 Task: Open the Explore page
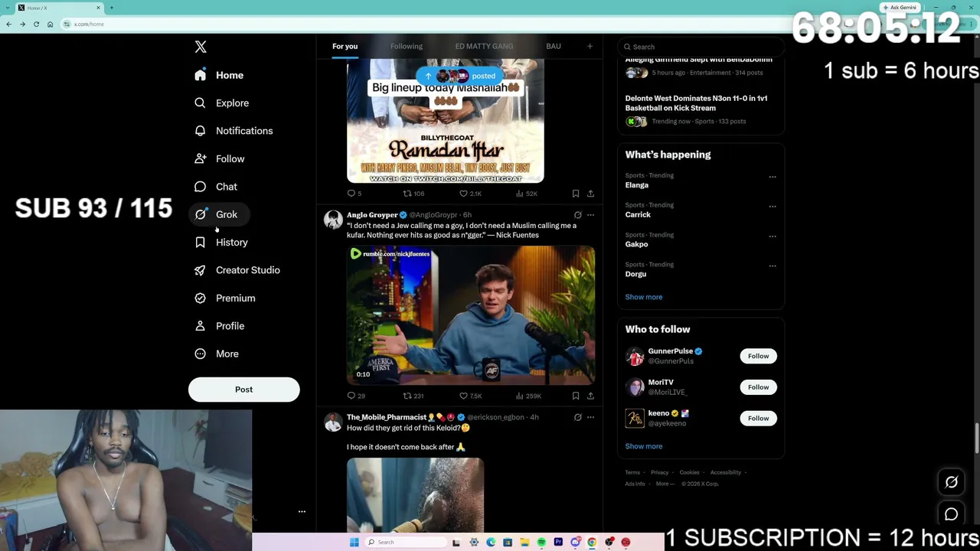222,103
